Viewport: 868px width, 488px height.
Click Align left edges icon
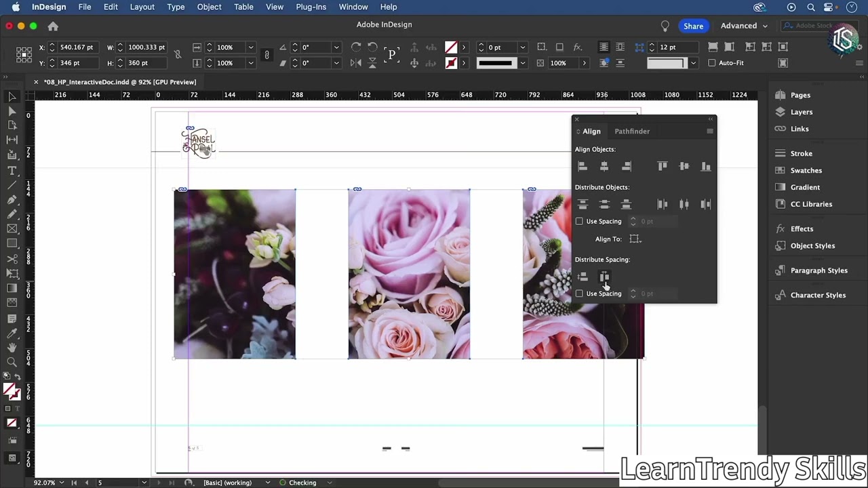coord(583,166)
